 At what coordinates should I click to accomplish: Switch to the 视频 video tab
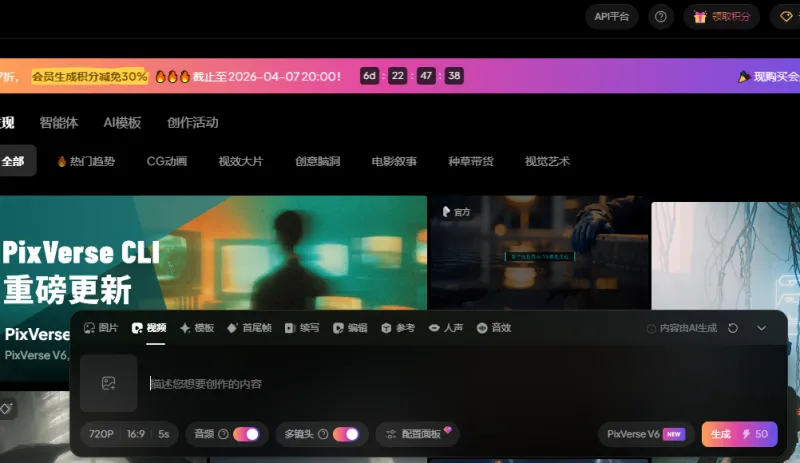pos(149,328)
